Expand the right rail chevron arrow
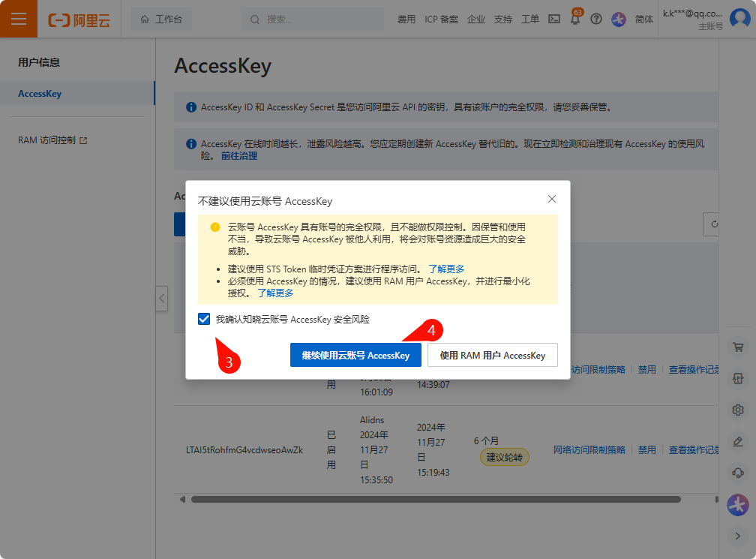 738,536
